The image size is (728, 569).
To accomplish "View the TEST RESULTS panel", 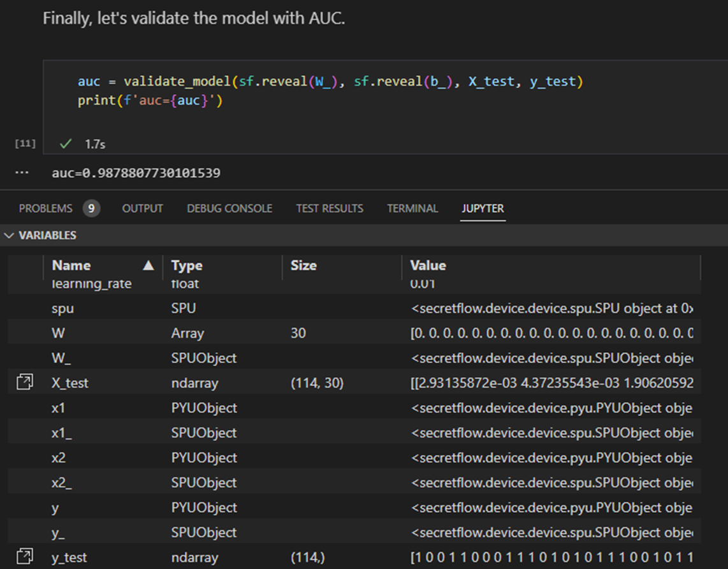I will (330, 208).
